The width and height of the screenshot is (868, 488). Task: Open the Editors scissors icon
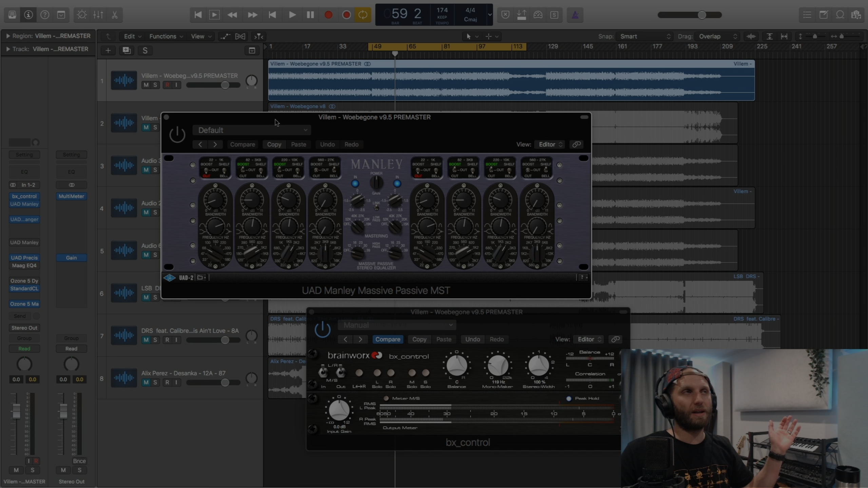coord(115,15)
